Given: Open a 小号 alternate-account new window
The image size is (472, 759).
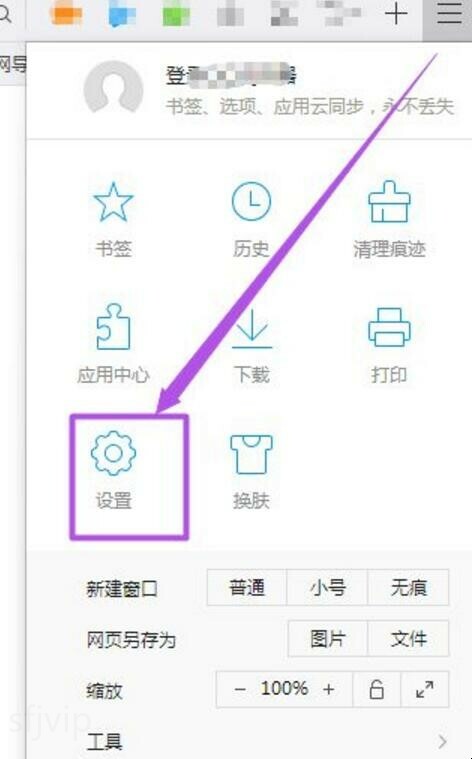Looking at the screenshot, I should point(327,588).
